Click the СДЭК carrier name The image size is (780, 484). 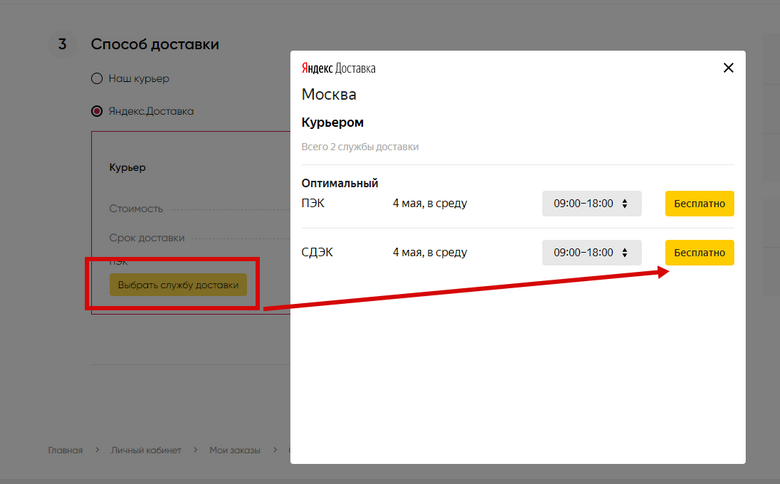pyautogui.click(x=317, y=252)
